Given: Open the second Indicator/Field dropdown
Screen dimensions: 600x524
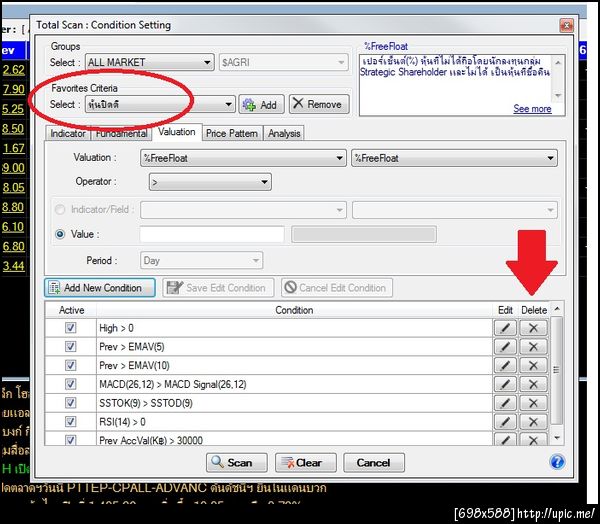Looking at the screenshot, I should (455, 210).
